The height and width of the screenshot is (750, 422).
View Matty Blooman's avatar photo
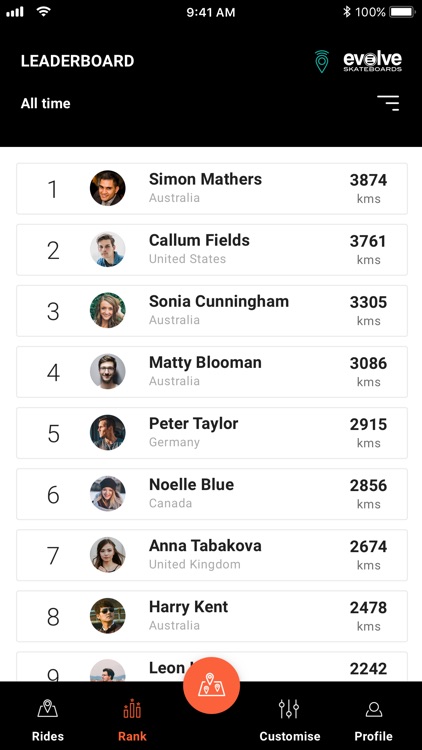point(108,372)
